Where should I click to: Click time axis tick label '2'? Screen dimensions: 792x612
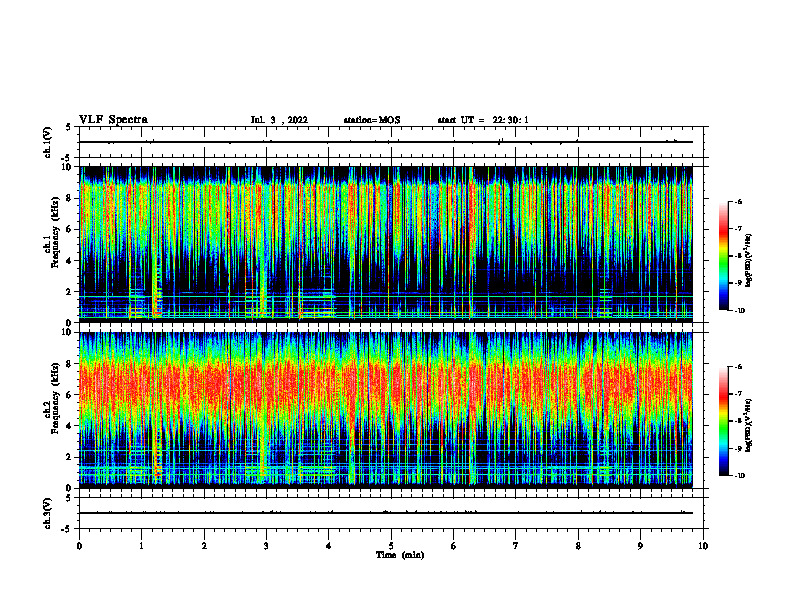pos(204,546)
